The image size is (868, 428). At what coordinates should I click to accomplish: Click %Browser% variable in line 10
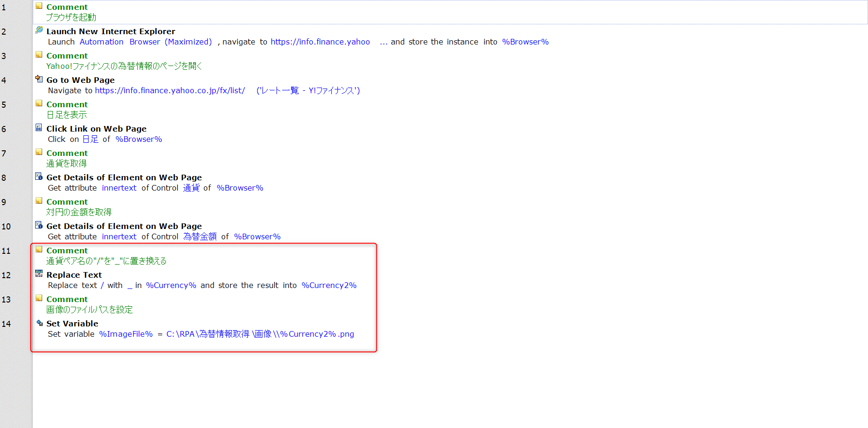pyautogui.click(x=257, y=236)
